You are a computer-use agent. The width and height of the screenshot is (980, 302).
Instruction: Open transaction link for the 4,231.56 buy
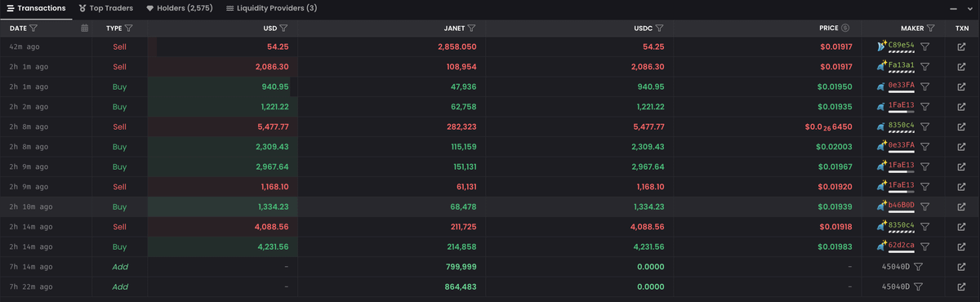[961, 246]
